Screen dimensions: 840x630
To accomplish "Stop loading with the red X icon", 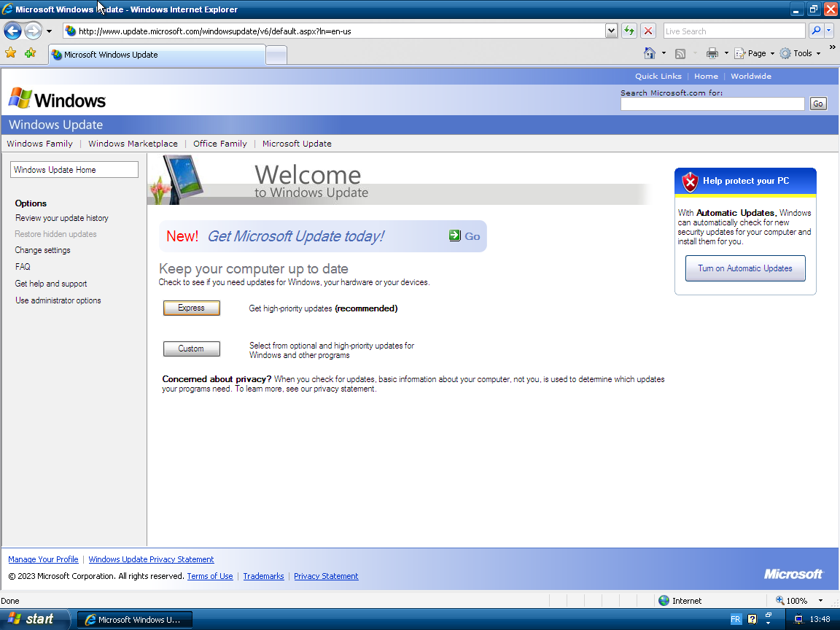I will [648, 31].
